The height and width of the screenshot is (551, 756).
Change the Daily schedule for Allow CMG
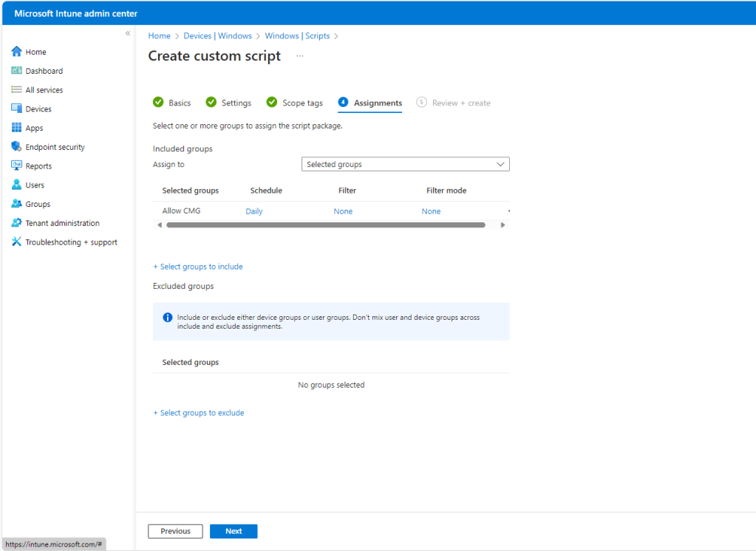click(x=253, y=211)
